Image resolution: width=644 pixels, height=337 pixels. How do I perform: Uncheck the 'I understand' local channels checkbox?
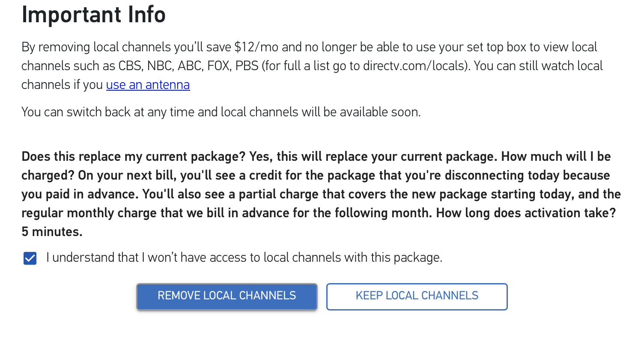(30, 258)
